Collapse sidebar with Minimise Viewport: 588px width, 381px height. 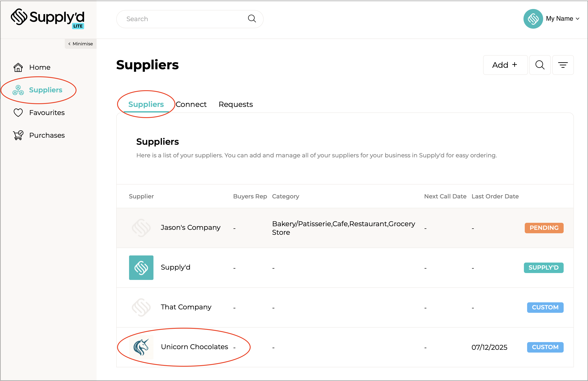click(81, 44)
